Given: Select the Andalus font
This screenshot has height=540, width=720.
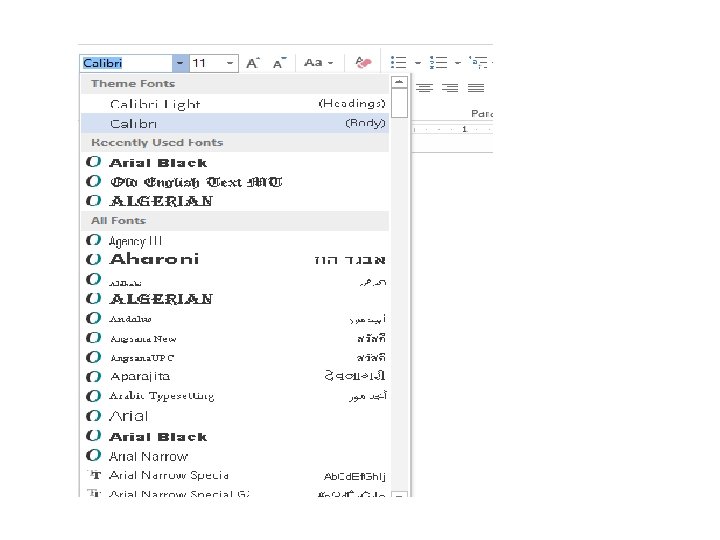Looking at the screenshot, I should click(235, 319).
